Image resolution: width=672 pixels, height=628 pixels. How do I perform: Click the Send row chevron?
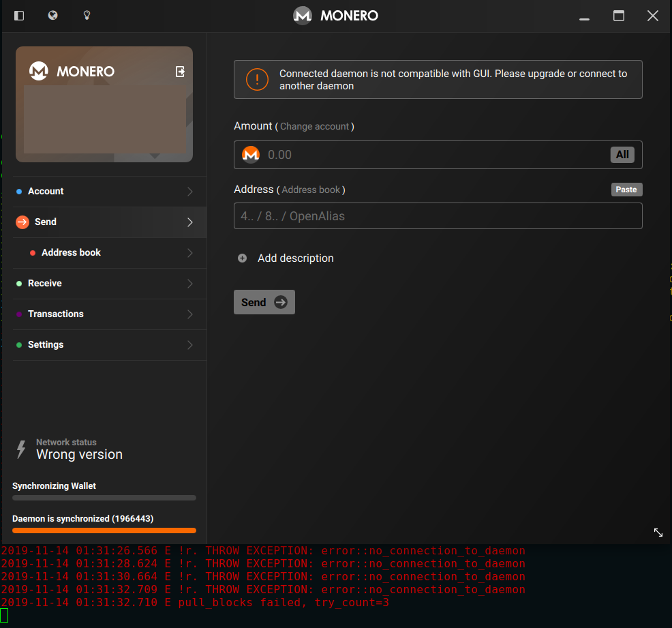tap(190, 222)
